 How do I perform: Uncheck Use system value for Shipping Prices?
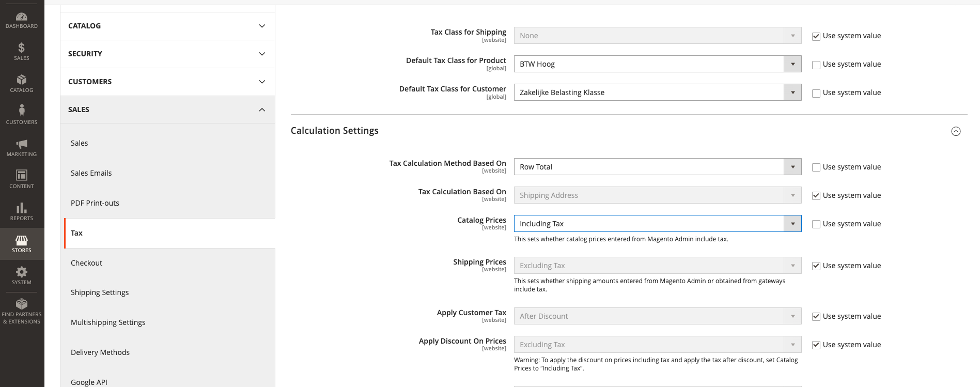pos(816,266)
